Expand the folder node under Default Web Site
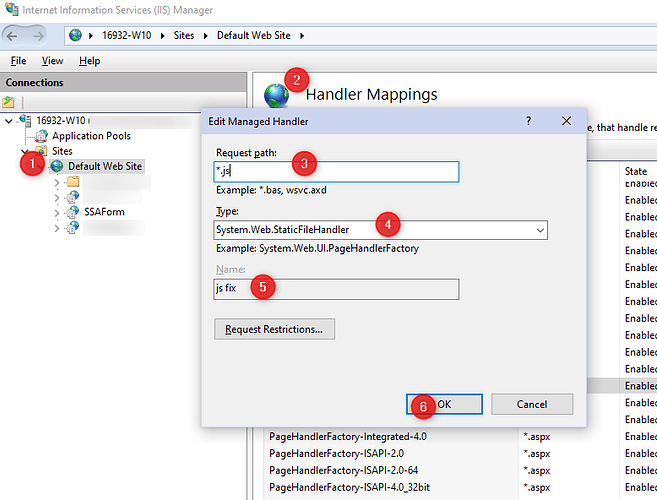 pos(57,183)
